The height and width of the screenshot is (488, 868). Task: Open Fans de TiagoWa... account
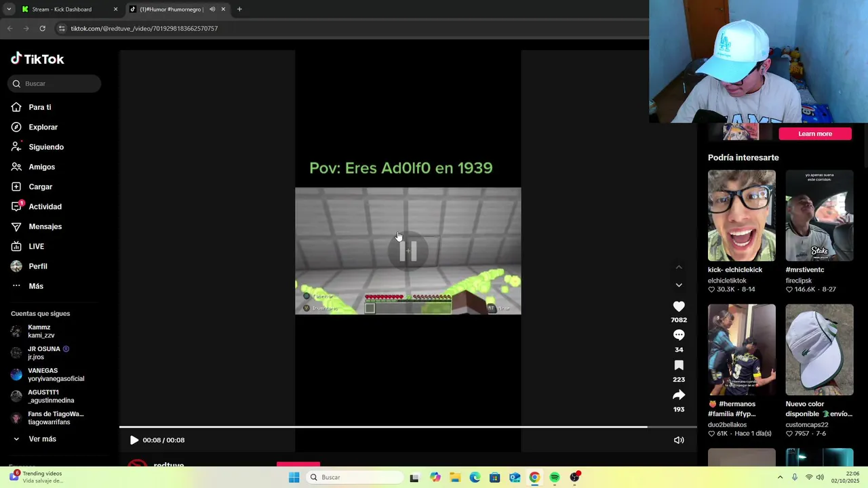click(47, 418)
